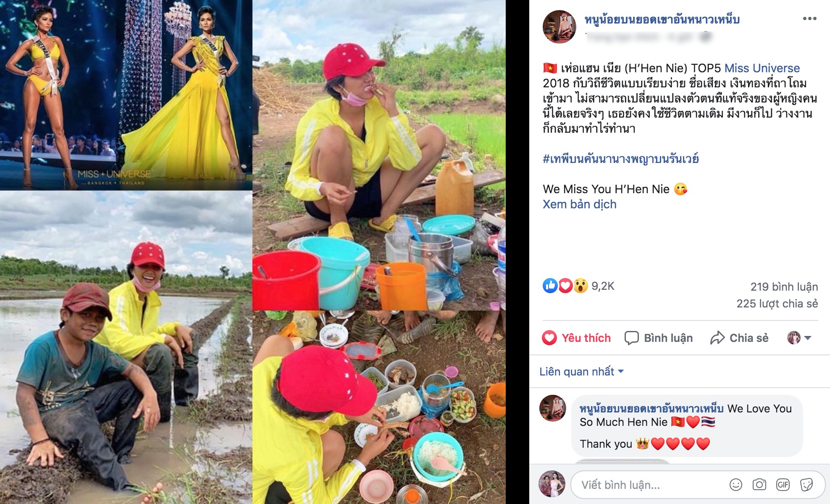
Task: Click the wow face reaction icon
Action: [580, 286]
